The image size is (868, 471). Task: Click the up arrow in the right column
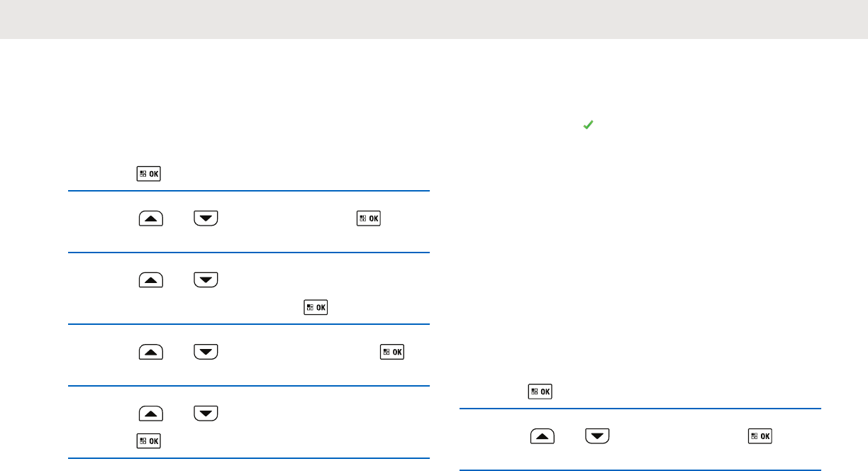(x=542, y=436)
